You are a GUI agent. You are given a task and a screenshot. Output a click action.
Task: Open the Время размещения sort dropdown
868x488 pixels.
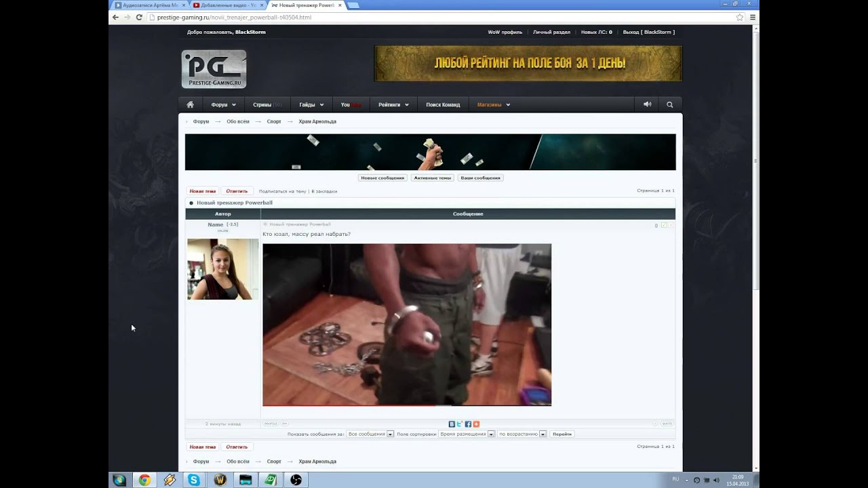(x=467, y=434)
